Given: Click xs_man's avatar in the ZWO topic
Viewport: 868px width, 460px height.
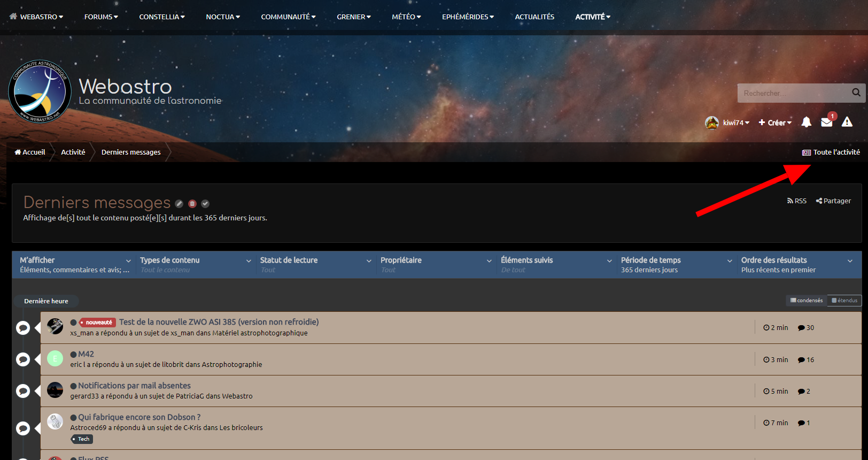Looking at the screenshot, I should 55,326.
